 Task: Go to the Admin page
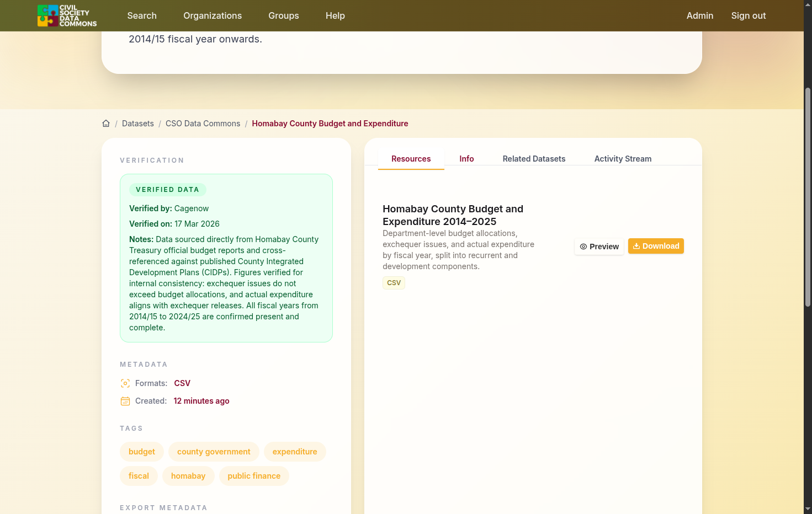[x=700, y=15]
